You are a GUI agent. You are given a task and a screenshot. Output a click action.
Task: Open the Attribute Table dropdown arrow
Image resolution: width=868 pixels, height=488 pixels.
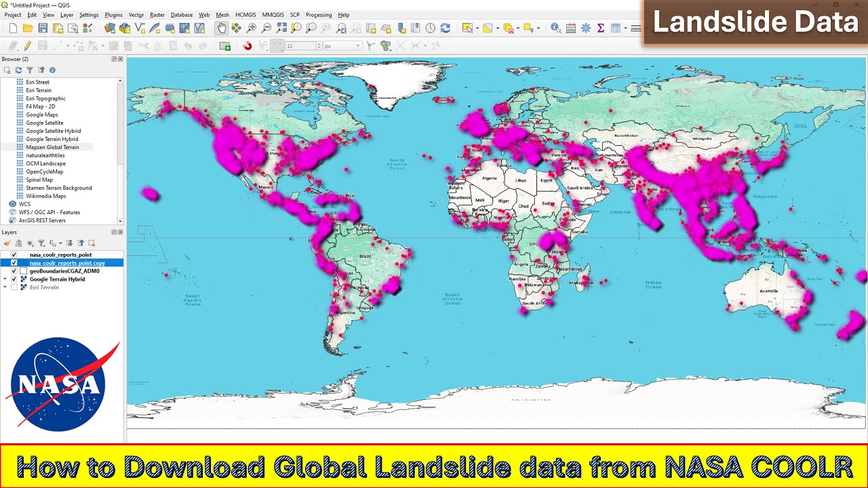625,28
